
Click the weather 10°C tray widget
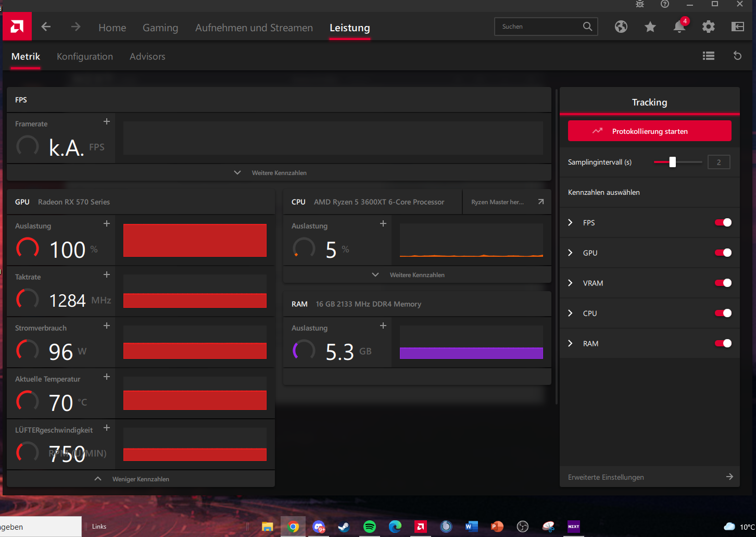pos(739,527)
